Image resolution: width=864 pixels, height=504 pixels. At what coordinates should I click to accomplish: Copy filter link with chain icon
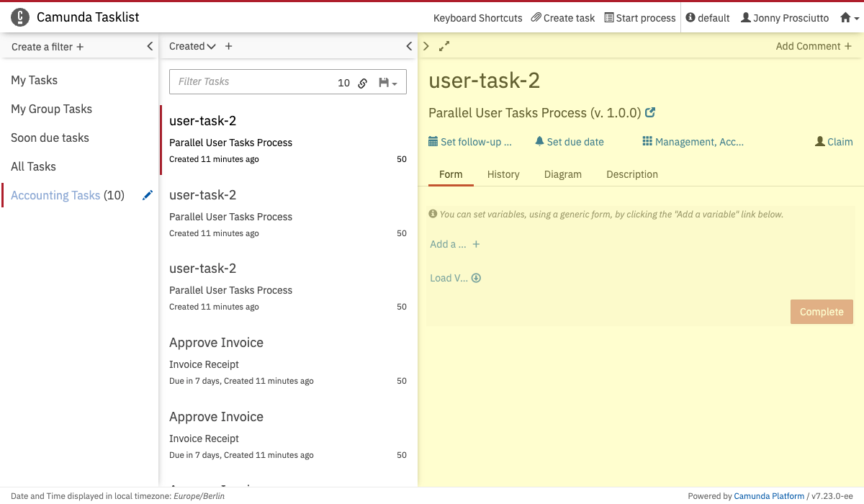pyautogui.click(x=363, y=83)
